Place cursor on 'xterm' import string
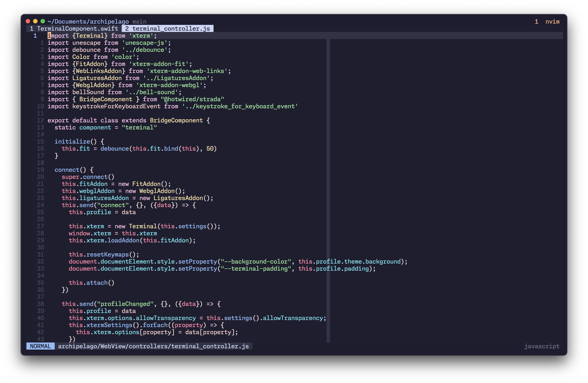Image resolution: width=588 pixels, height=383 pixels. click(141, 36)
